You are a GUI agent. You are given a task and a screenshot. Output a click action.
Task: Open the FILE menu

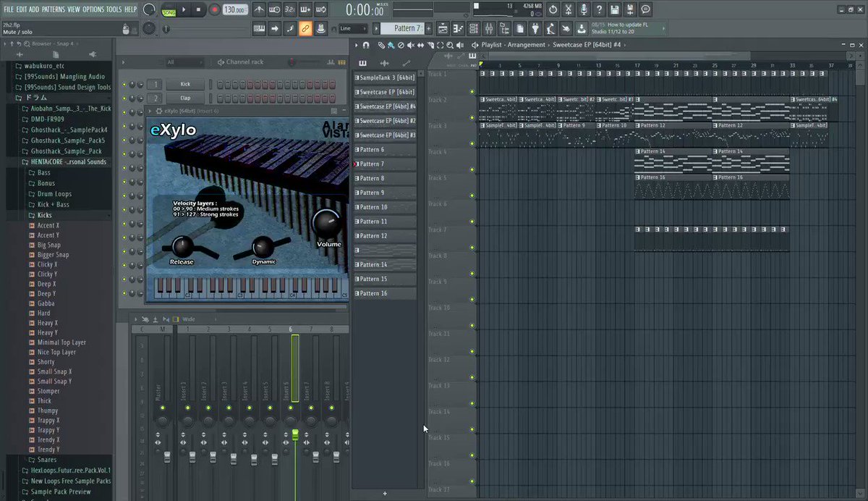coord(9,9)
